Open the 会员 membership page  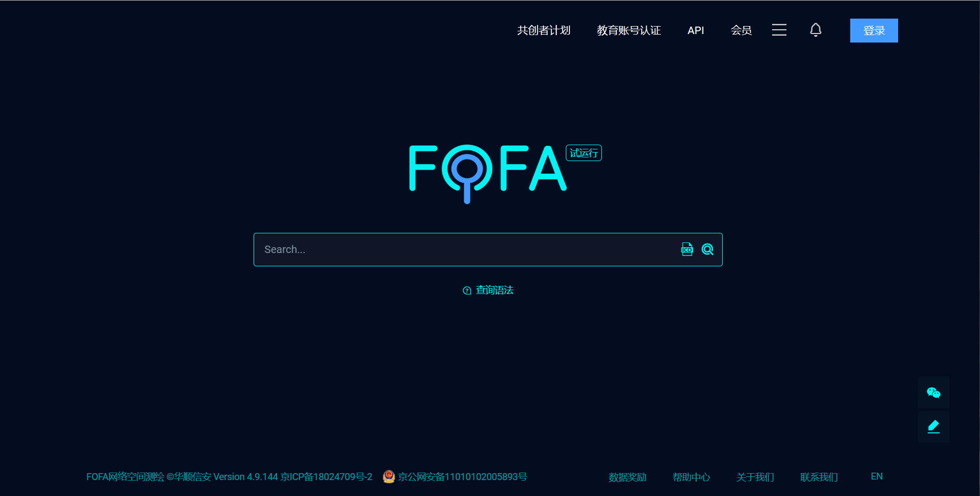click(741, 30)
